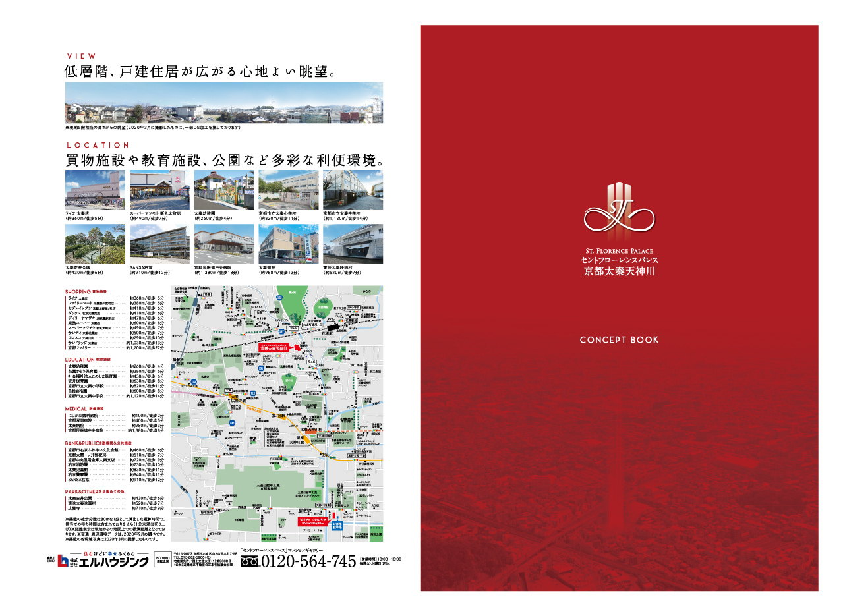This screenshot has height=616, width=841.
Task: Click the free-dial phone icon
Action: (x=248, y=562)
